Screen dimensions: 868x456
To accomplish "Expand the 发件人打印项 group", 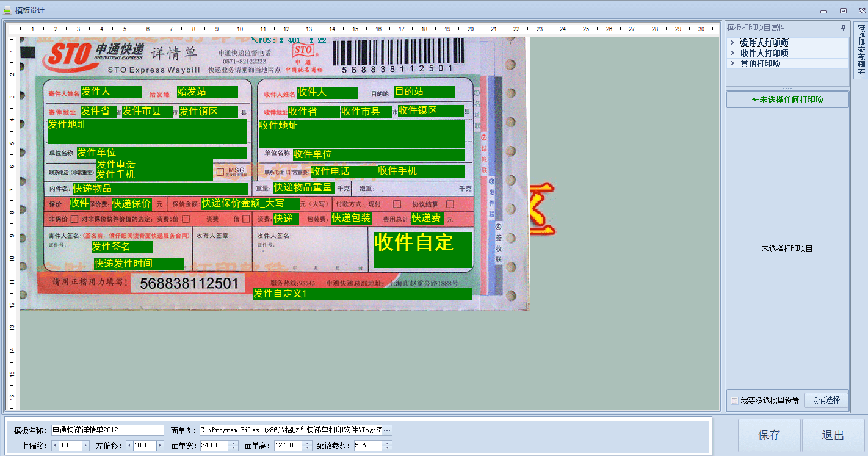I will (732, 43).
